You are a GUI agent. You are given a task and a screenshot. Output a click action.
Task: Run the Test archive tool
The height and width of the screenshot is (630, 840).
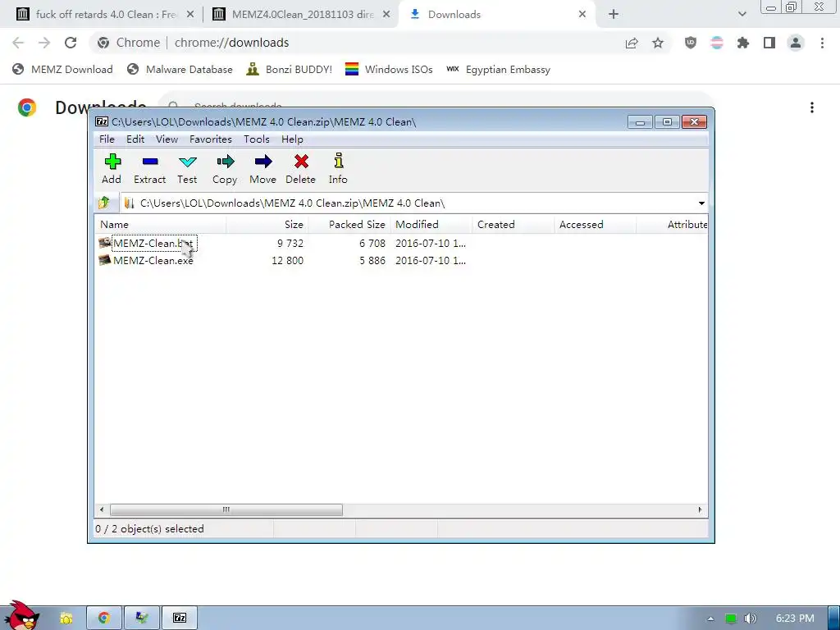point(187,168)
